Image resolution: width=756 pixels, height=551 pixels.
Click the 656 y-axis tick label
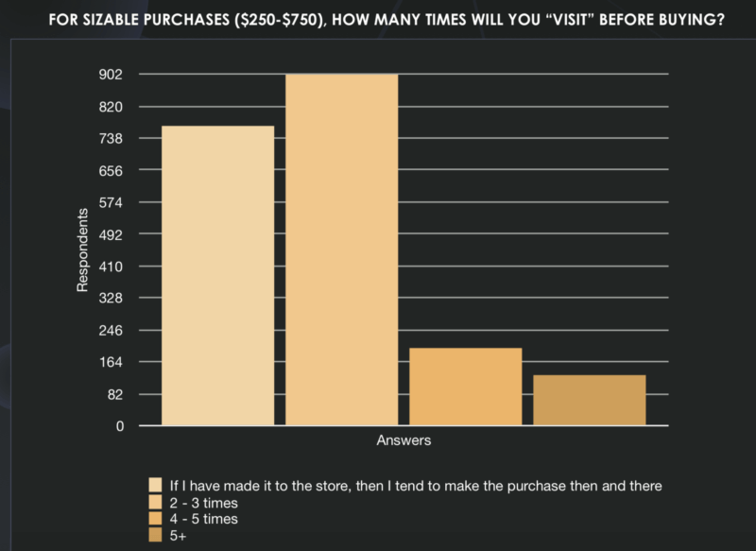pyautogui.click(x=112, y=171)
